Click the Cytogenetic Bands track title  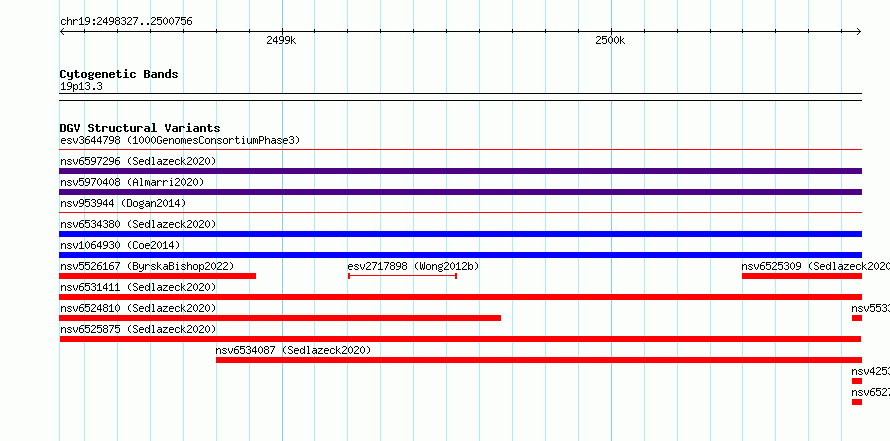[x=119, y=74]
